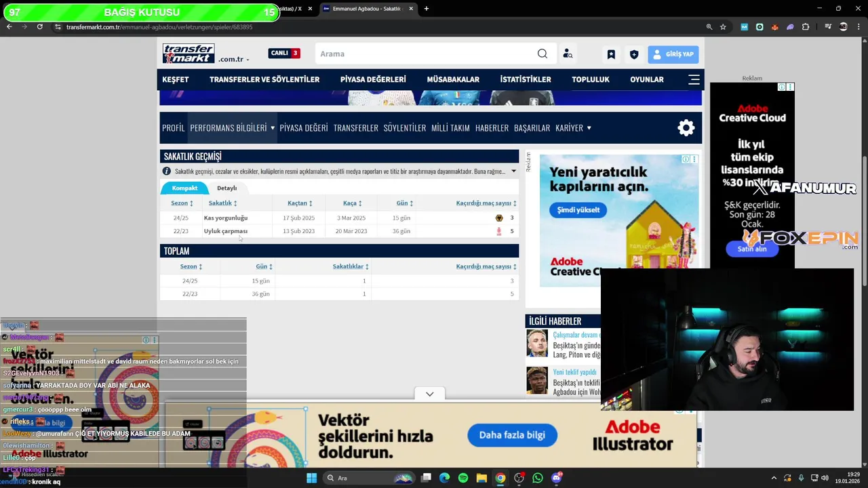Sort injury table by Kaça date
868x488 pixels.
[352, 203]
